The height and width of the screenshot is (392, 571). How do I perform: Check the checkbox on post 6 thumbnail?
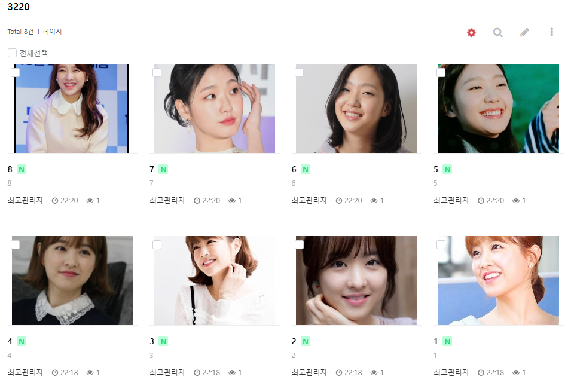click(x=299, y=72)
